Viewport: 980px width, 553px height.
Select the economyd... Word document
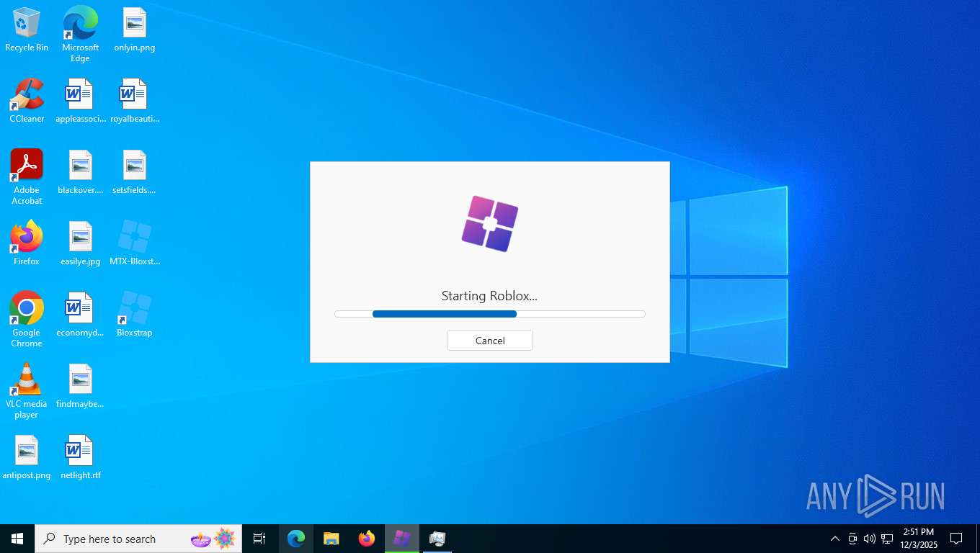(x=80, y=315)
